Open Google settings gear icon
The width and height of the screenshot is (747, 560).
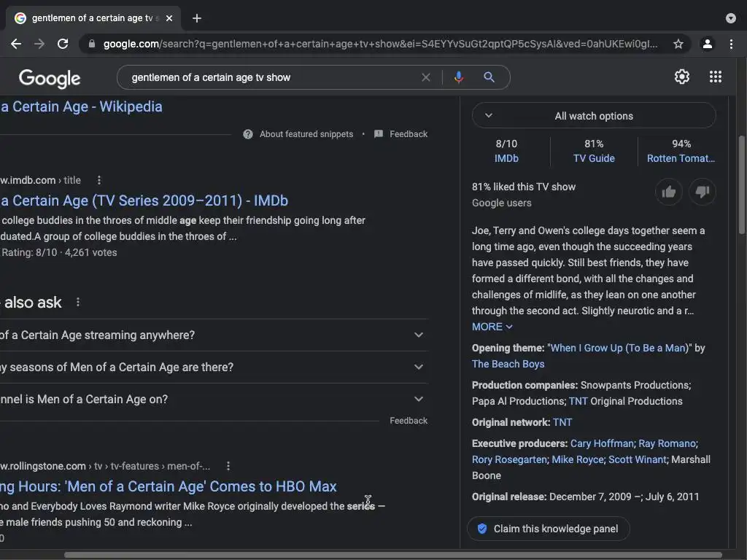coord(682,77)
